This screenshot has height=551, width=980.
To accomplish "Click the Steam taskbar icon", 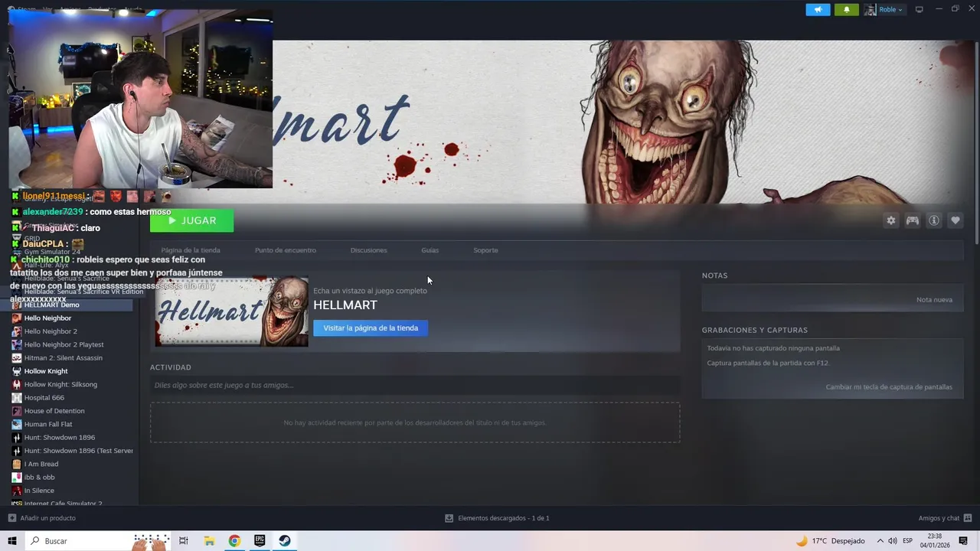I will 284,541.
